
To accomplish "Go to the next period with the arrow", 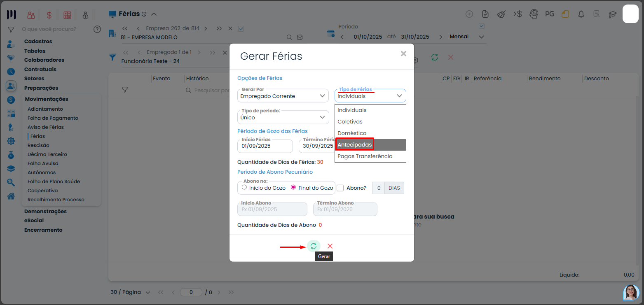I will click(x=441, y=37).
